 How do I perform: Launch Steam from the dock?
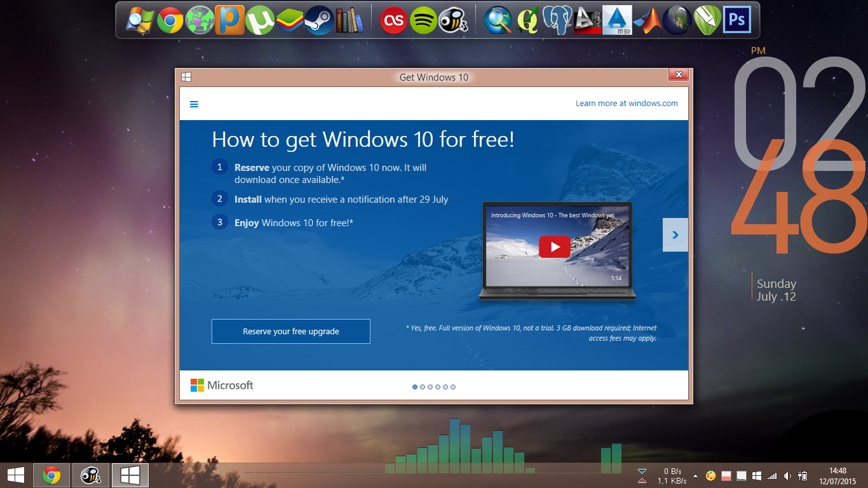[x=320, y=20]
